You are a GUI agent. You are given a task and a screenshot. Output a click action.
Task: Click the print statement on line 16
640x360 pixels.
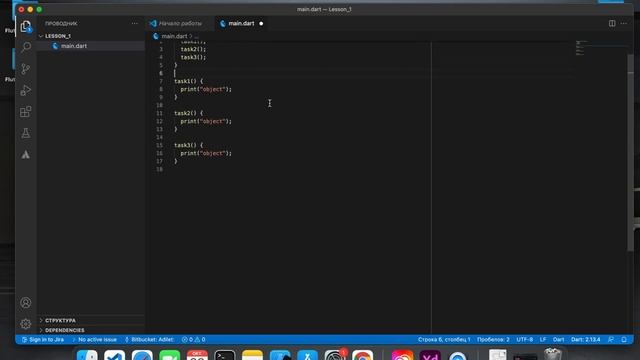(x=206, y=153)
